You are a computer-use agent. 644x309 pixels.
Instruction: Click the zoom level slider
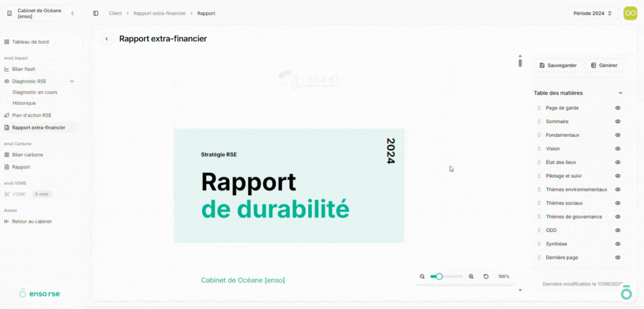pyautogui.click(x=447, y=277)
